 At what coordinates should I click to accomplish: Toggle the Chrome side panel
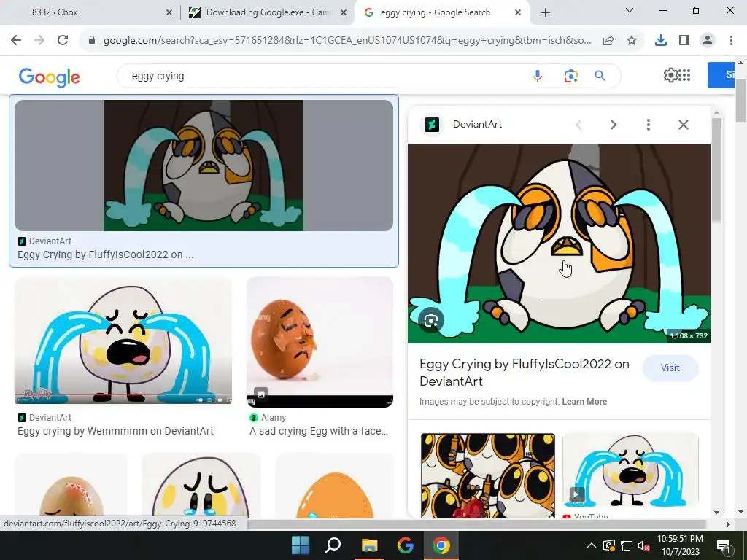tap(684, 41)
